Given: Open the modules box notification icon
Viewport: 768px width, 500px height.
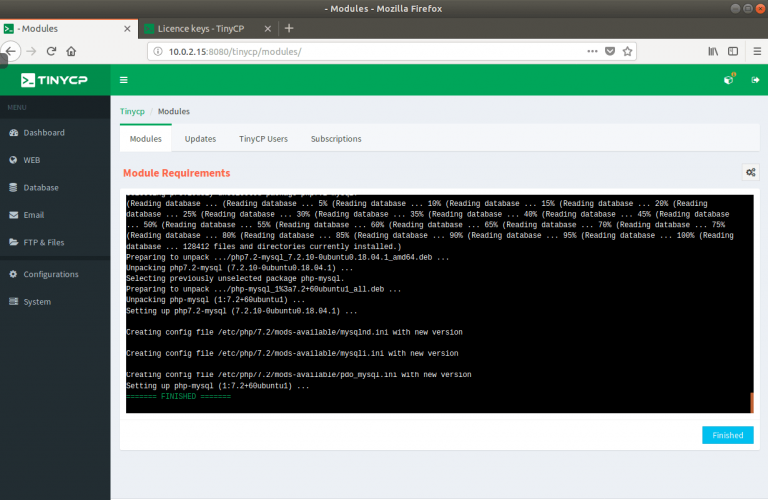Looking at the screenshot, I should [729, 80].
